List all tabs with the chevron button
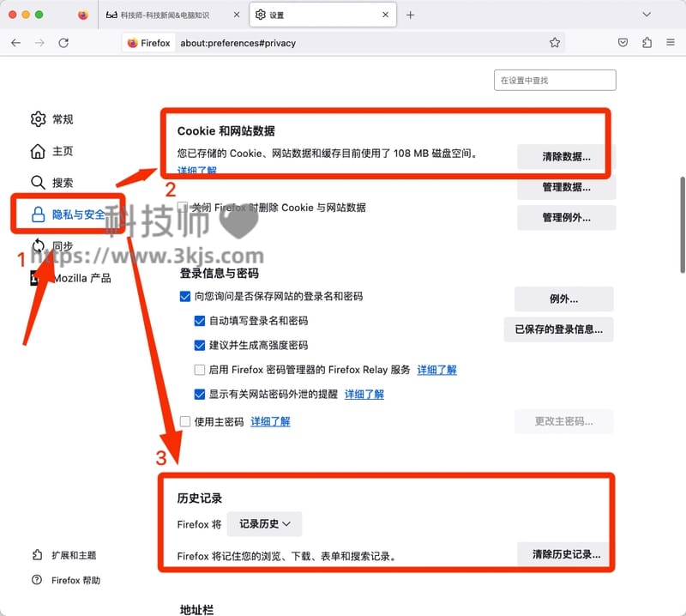The height and width of the screenshot is (616, 686). [x=647, y=15]
